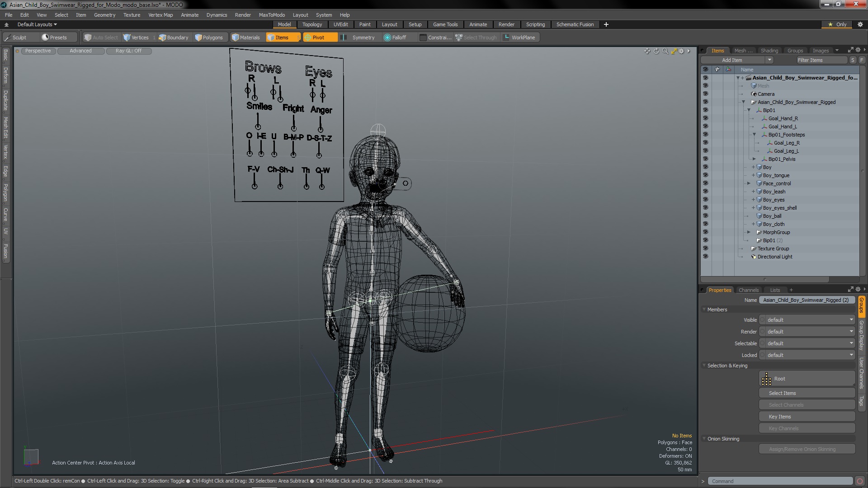Viewport: 868px width, 488px height.
Task: Hide the Camera item with eye icon
Action: [705, 94]
